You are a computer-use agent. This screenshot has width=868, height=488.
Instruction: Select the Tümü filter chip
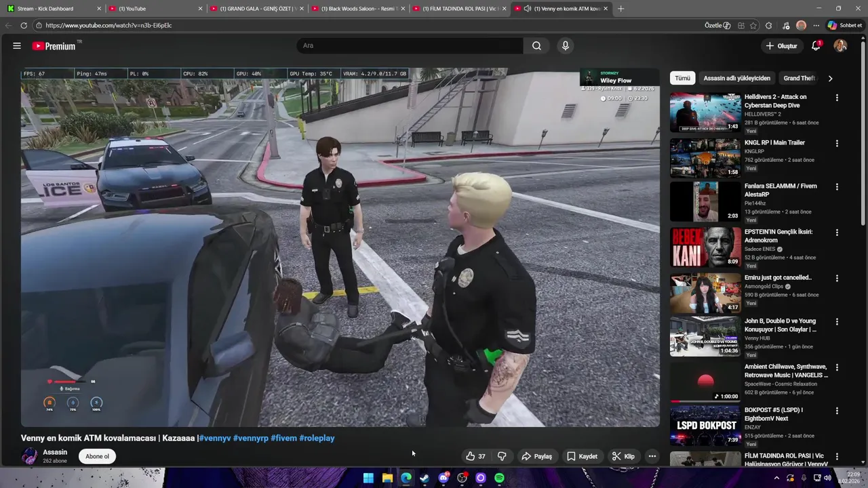coord(682,78)
